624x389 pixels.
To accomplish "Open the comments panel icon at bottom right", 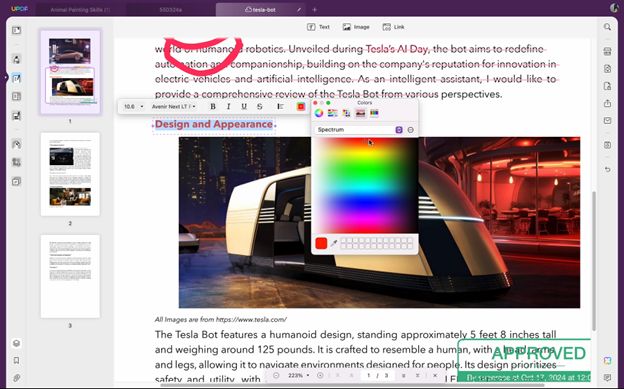I will pos(607,377).
